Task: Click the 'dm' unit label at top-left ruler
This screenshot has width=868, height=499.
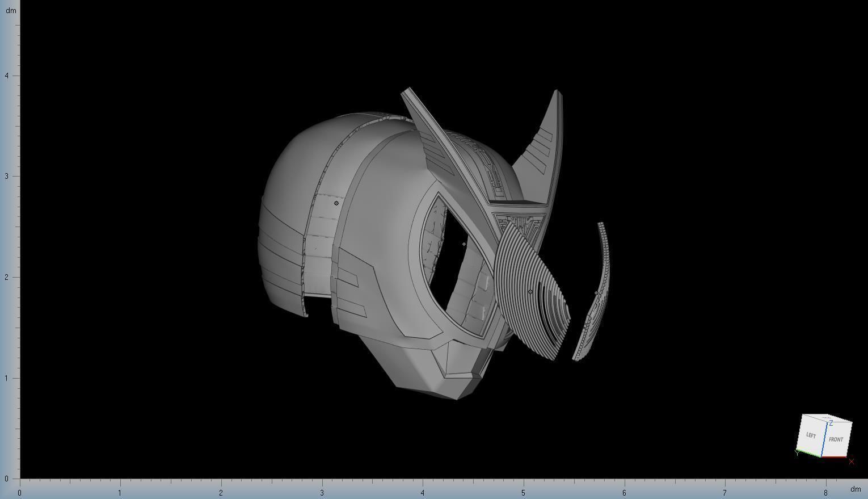Action: (10, 10)
